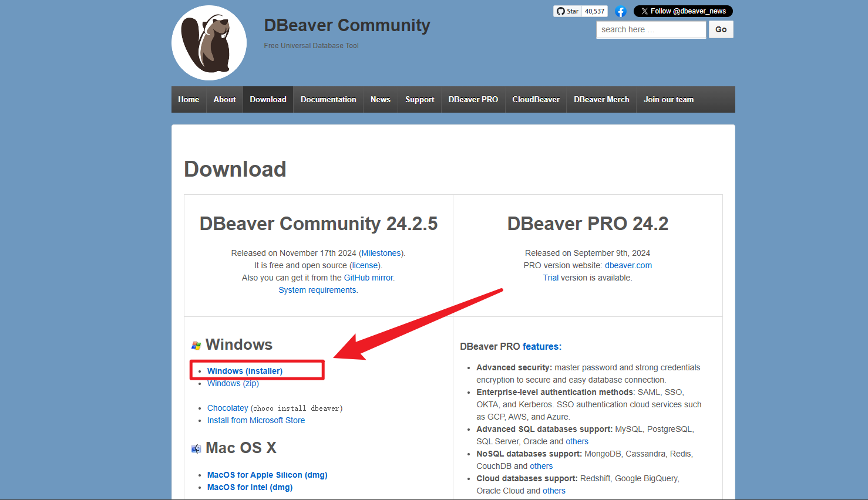This screenshot has width=868, height=500.
Task: Click Follow @dbeaver_news button
Action: (683, 11)
